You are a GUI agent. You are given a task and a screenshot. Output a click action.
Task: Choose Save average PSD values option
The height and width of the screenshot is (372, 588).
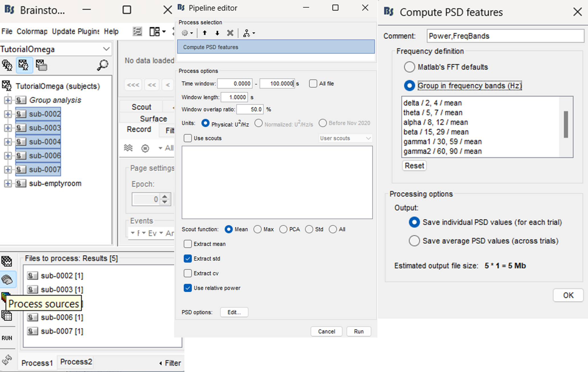point(414,241)
